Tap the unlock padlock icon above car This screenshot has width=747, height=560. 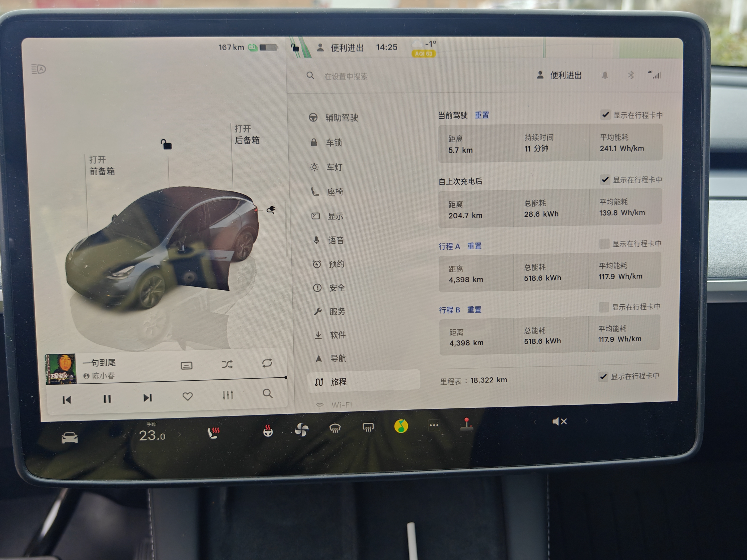tap(166, 144)
